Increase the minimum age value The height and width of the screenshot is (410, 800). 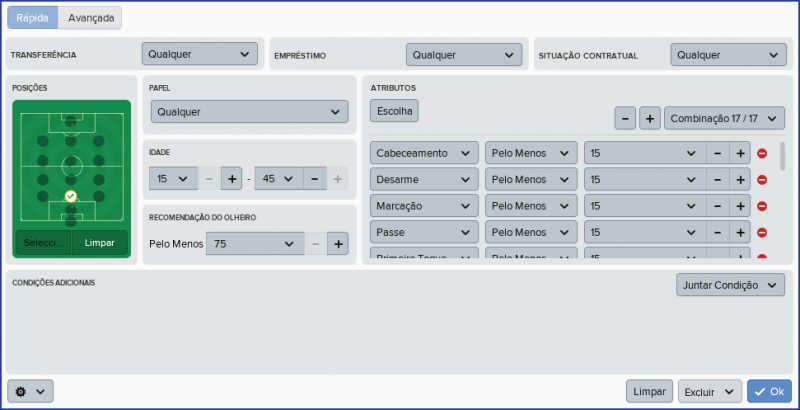(231, 179)
